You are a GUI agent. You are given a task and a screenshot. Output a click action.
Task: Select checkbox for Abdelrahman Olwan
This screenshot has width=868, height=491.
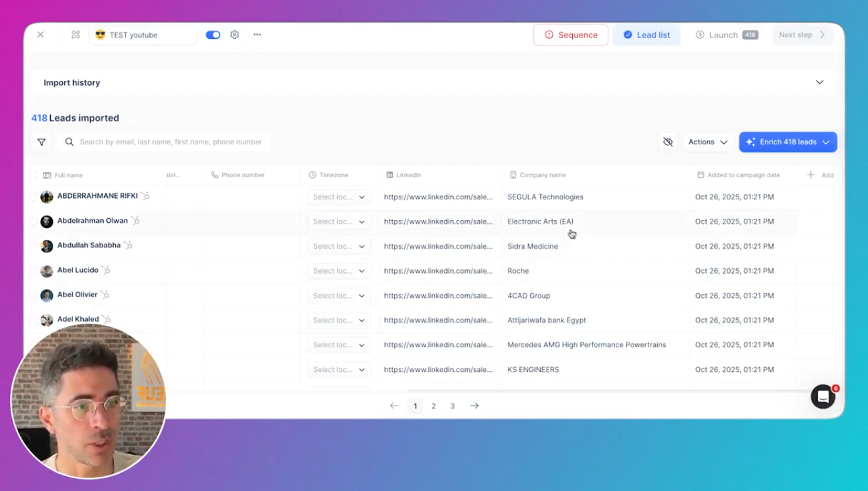[33, 221]
